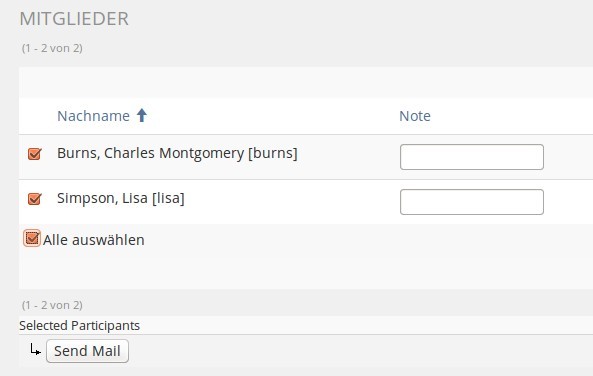
Task: Click the Burns, Charles Montgomery [burns] name
Action: 177,153
